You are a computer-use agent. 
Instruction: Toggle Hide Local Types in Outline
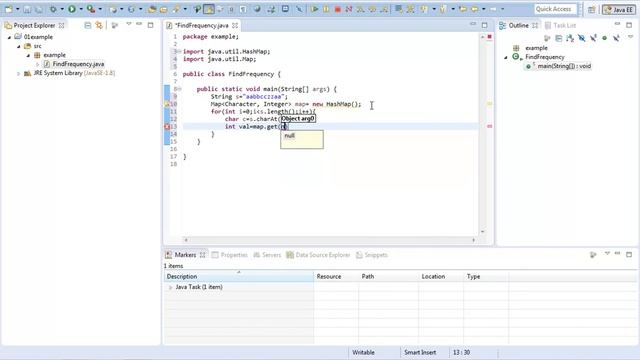click(x=616, y=38)
